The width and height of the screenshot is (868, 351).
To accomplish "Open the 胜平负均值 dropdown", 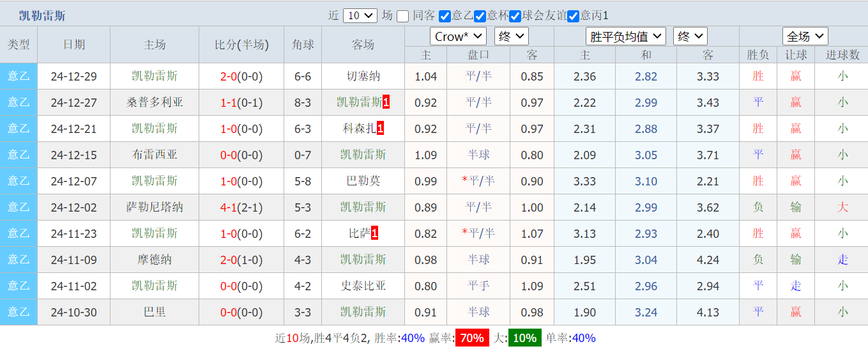I will (626, 36).
